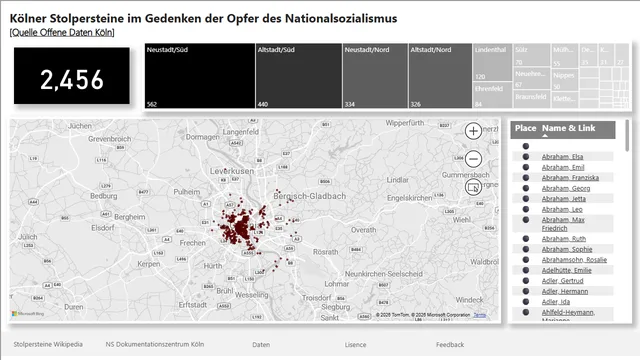Image resolution: width=640 pixels, height=360 pixels.
Task: Open the Daten footer tab
Action: [x=261, y=344]
